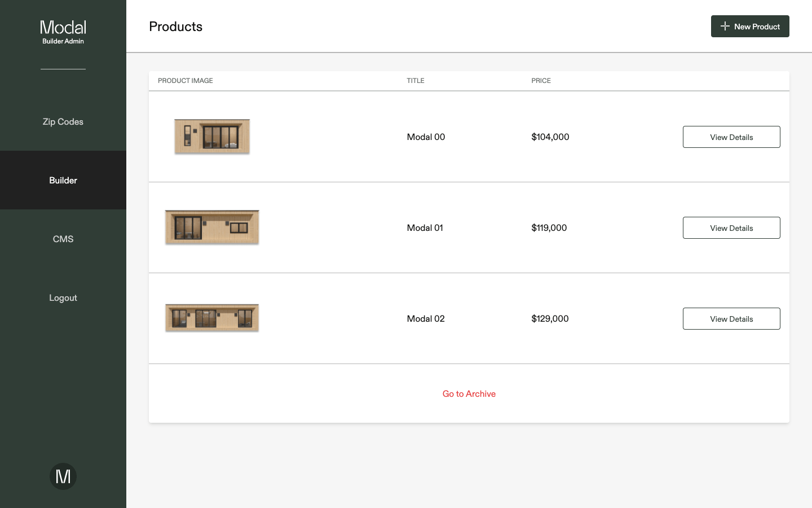Click the New Product button
This screenshot has width=812, height=508.
point(750,26)
